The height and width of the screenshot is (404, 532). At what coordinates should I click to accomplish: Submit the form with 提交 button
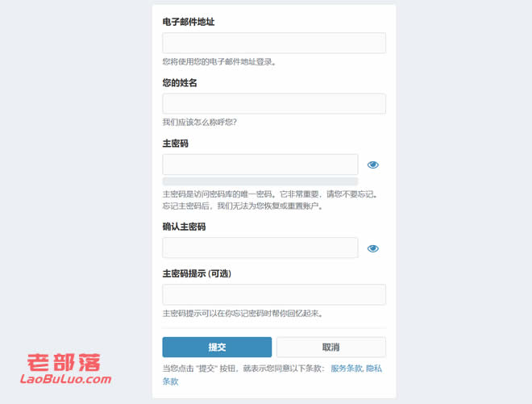click(217, 347)
